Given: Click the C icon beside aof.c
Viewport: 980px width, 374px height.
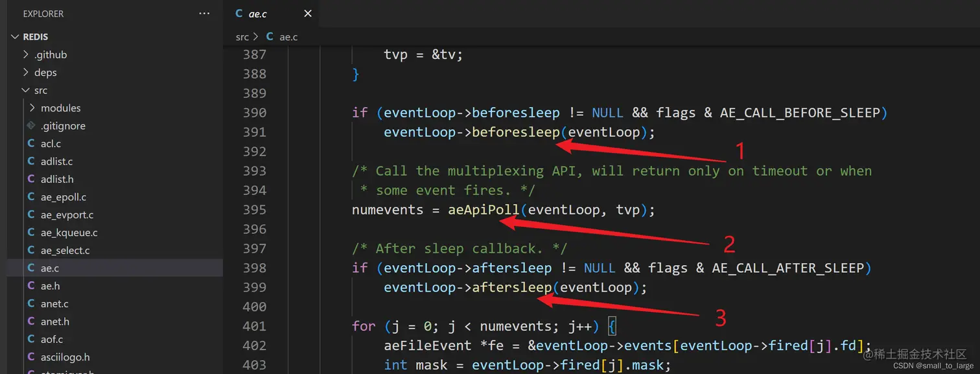Looking at the screenshot, I should point(31,339).
